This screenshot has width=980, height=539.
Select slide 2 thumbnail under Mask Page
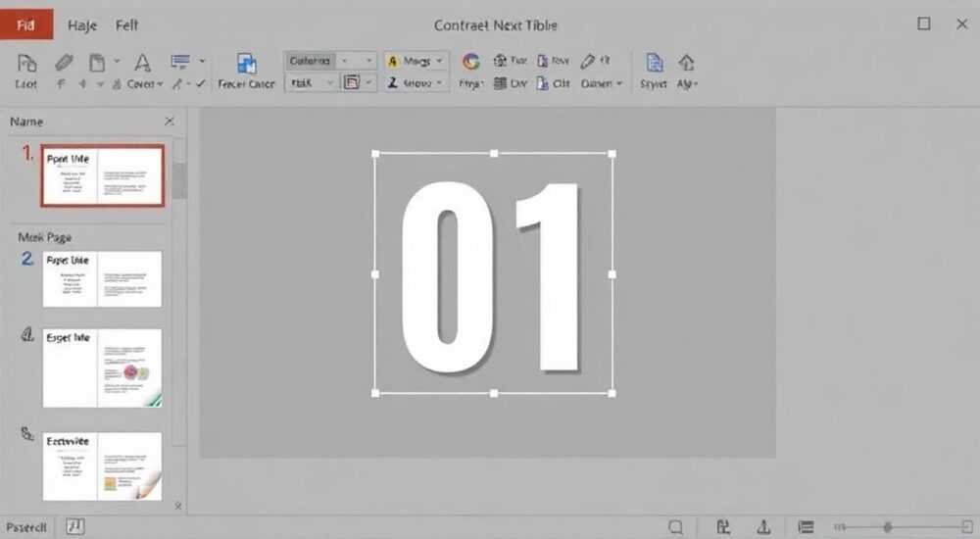(x=103, y=279)
